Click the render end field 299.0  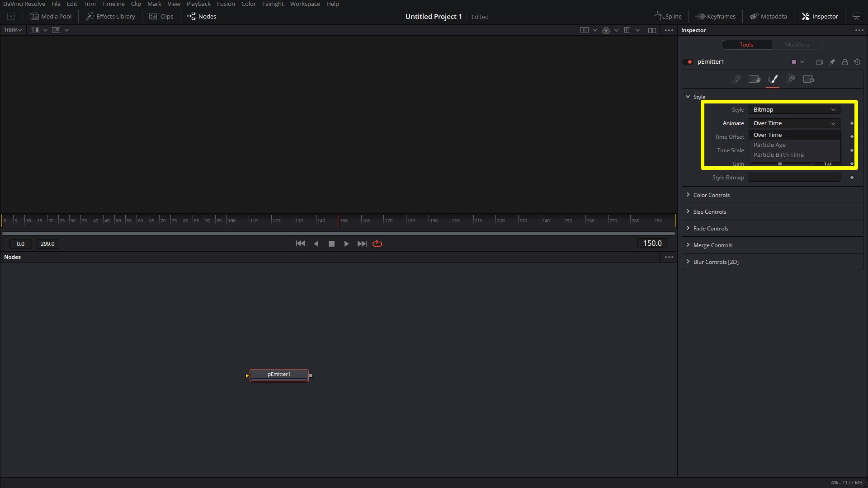(x=47, y=244)
